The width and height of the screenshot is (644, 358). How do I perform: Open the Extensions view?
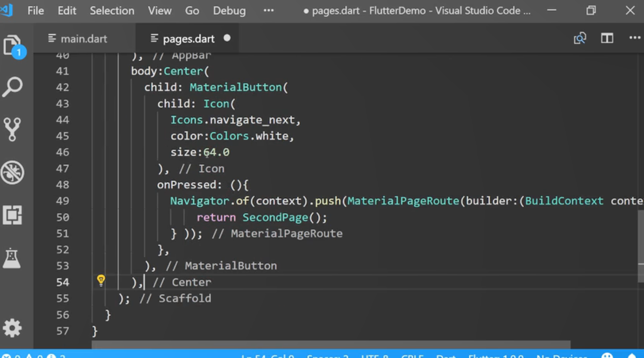tap(12, 215)
